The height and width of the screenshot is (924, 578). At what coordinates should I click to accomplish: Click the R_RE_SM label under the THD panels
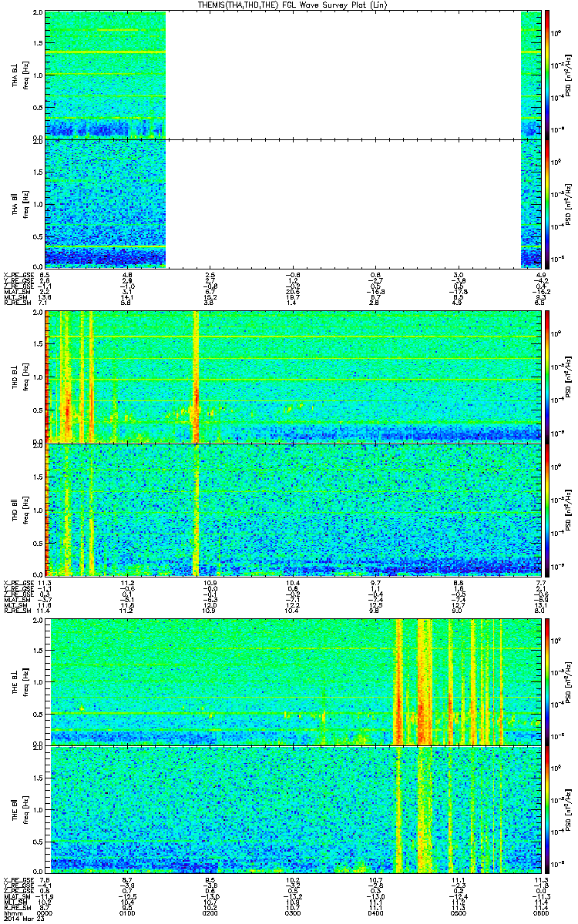tap(15, 611)
